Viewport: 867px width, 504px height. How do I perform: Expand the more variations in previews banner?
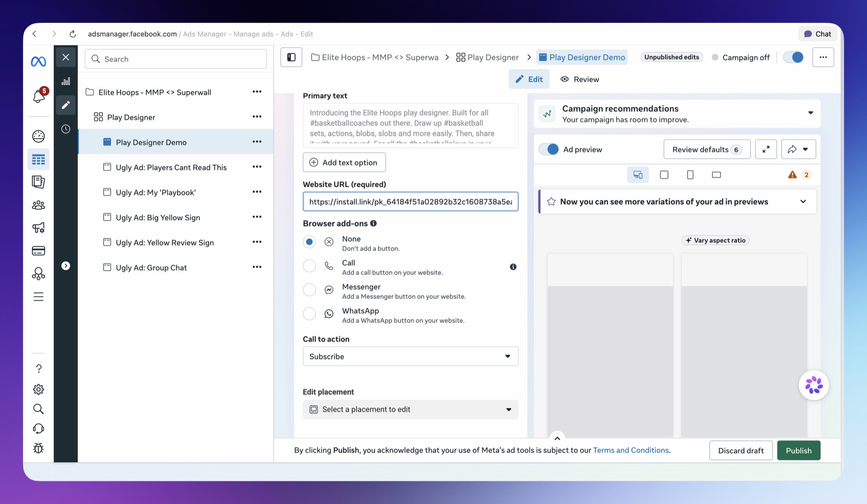click(803, 202)
